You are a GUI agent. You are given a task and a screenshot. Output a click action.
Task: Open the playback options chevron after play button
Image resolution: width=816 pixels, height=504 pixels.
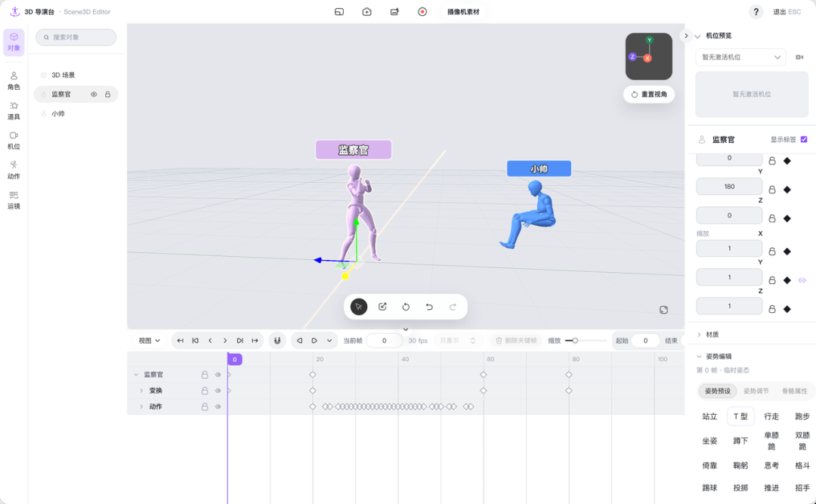[329, 341]
